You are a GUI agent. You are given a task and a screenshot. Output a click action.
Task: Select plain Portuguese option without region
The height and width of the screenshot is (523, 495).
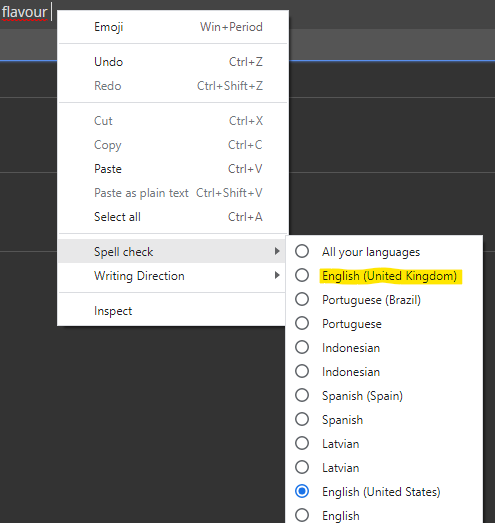[384, 324]
